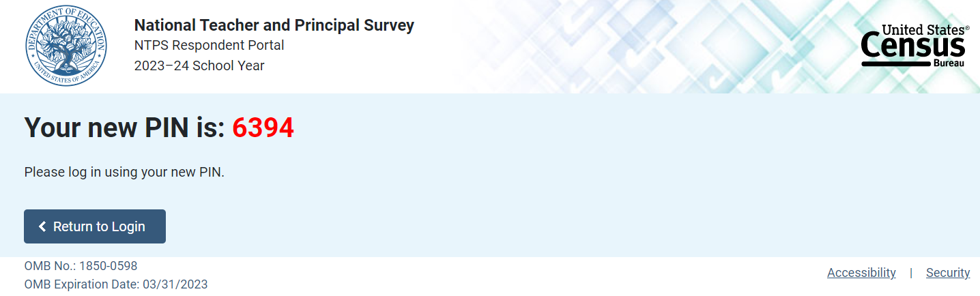Click the NTPS Respondent Portal subtitle

(x=209, y=46)
